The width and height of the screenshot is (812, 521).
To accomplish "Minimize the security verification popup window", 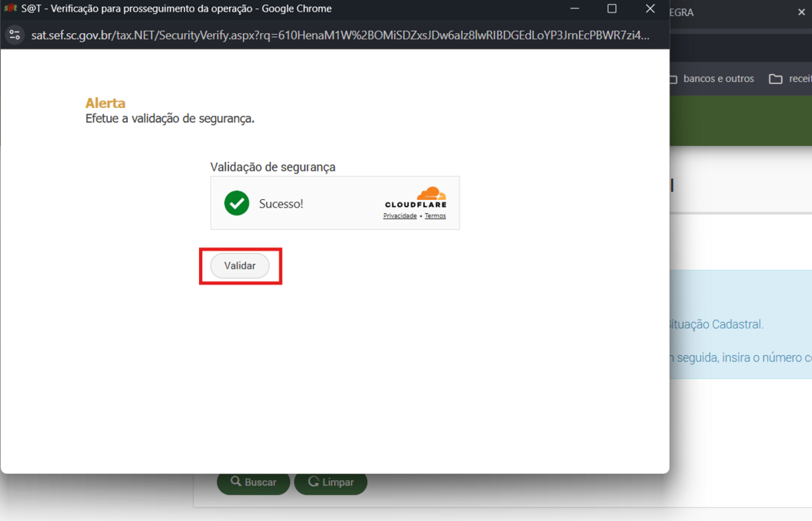I will pyautogui.click(x=574, y=8).
